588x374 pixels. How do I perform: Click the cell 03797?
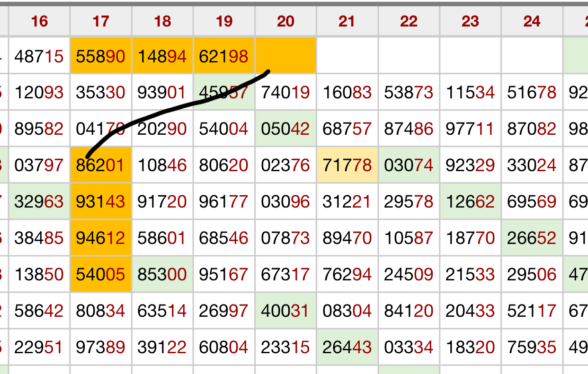tap(39, 165)
